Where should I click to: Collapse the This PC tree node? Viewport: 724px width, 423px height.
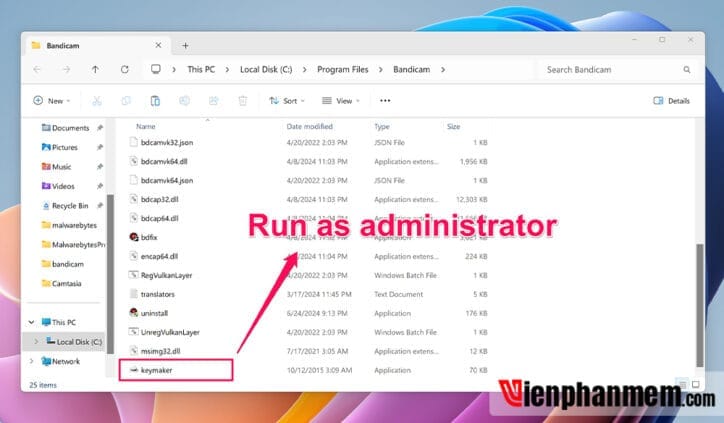pos(31,322)
